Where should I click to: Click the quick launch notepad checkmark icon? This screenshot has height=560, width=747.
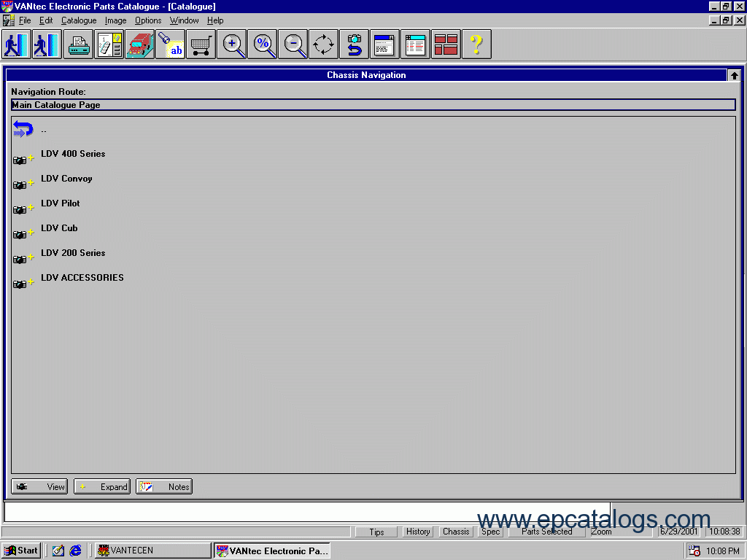click(x=58, y=551)
